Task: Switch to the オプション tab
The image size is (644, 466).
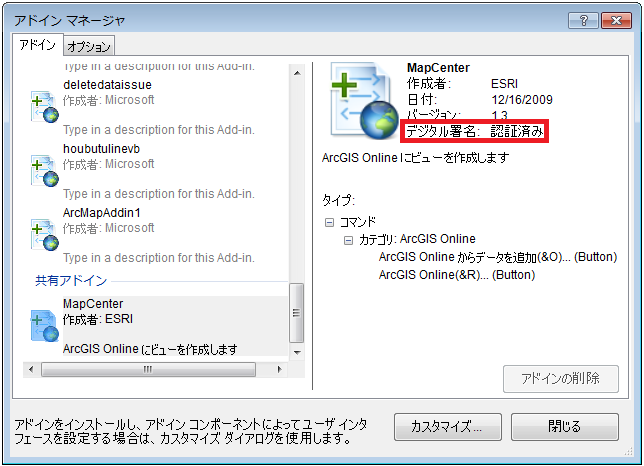Action: [x=89, y=46]
